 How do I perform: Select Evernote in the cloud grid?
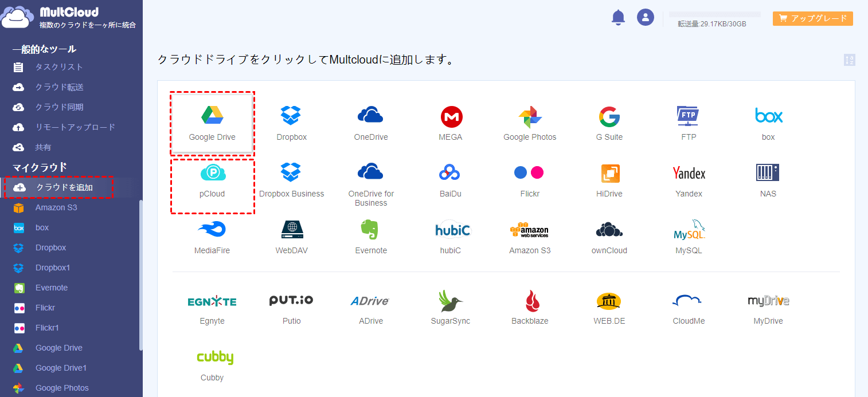[371, 238]
